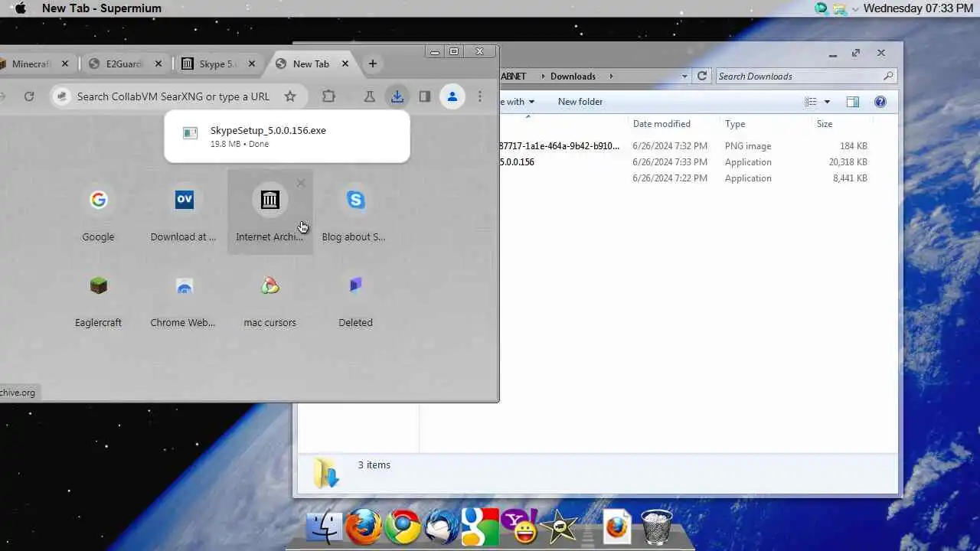This screenshot has height=551, width=980.
Task: Click the Search Downloads field
Action: [x=805, y=76]
